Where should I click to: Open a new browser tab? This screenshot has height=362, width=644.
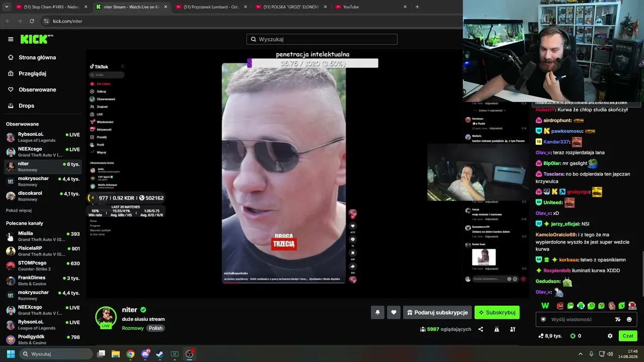[417, 7]
